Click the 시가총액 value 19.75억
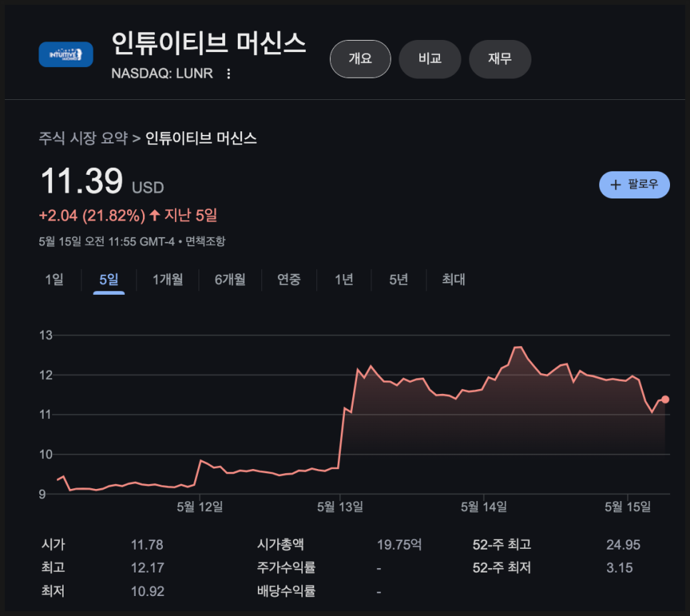This screenshot has width=690, height=616. click(399, 545)
